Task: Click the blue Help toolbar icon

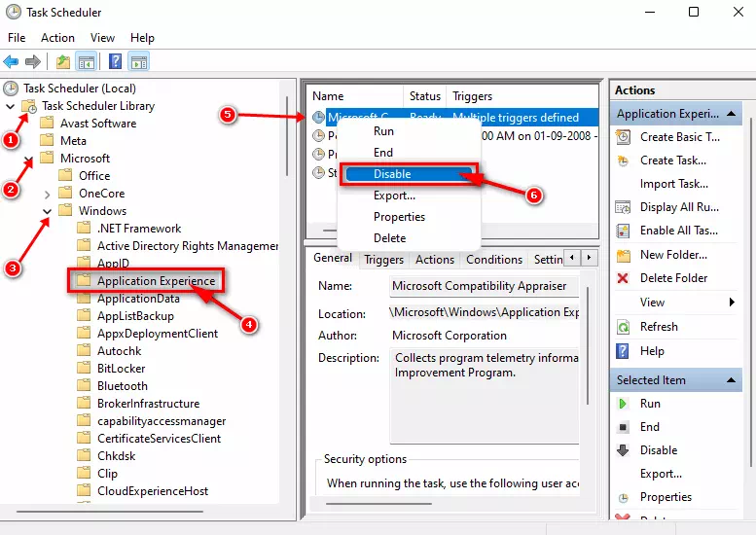Action: pyautogui.click(x=115, y=61)
